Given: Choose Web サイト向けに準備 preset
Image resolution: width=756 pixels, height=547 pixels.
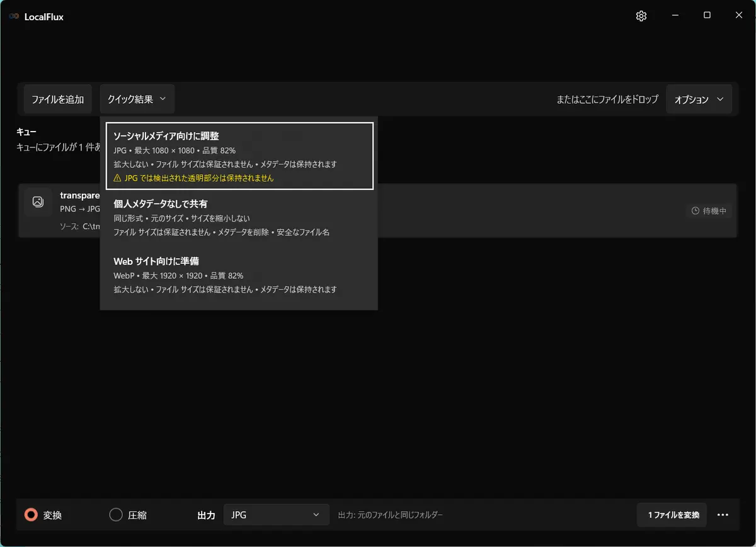Looking at the screenshot, I should point(239,275).
